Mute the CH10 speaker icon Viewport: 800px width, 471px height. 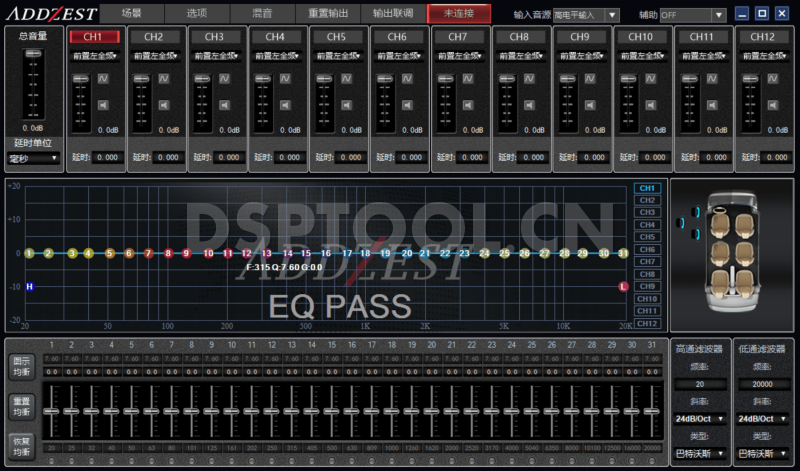(651, 105)
